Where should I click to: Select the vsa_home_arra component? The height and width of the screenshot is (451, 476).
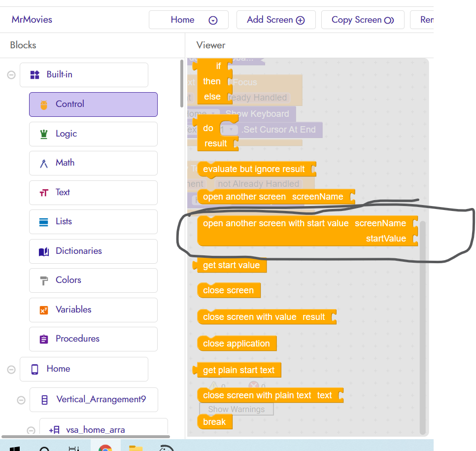[x=95, y=430]
